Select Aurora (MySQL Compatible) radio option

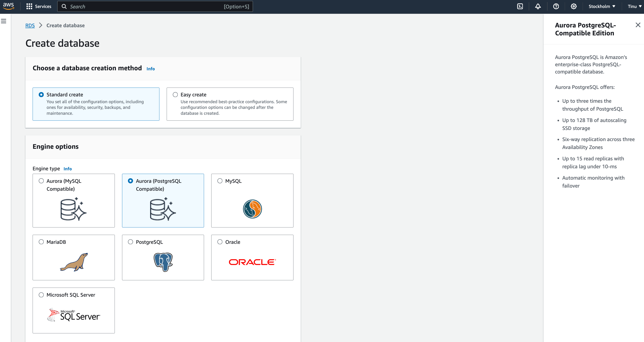tap(41, 181)
